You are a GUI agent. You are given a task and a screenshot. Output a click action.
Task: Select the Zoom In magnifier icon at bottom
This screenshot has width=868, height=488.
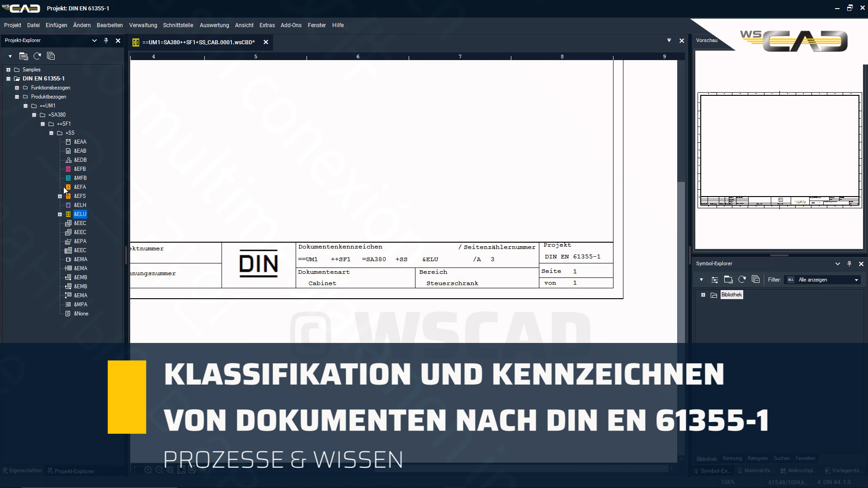148,470
